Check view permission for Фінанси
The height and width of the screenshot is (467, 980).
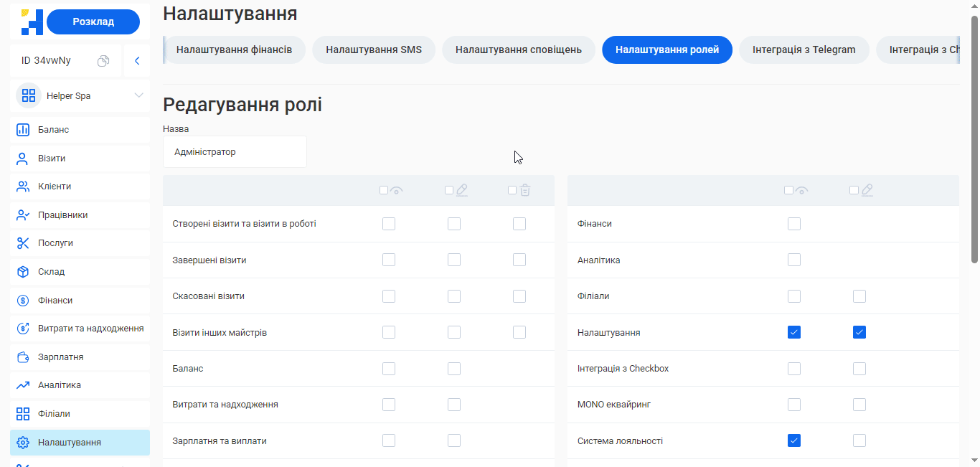click(794, 224)
